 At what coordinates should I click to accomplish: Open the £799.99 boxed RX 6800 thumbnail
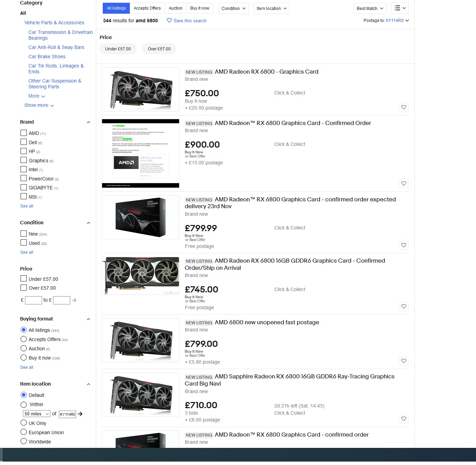[140, 217]
